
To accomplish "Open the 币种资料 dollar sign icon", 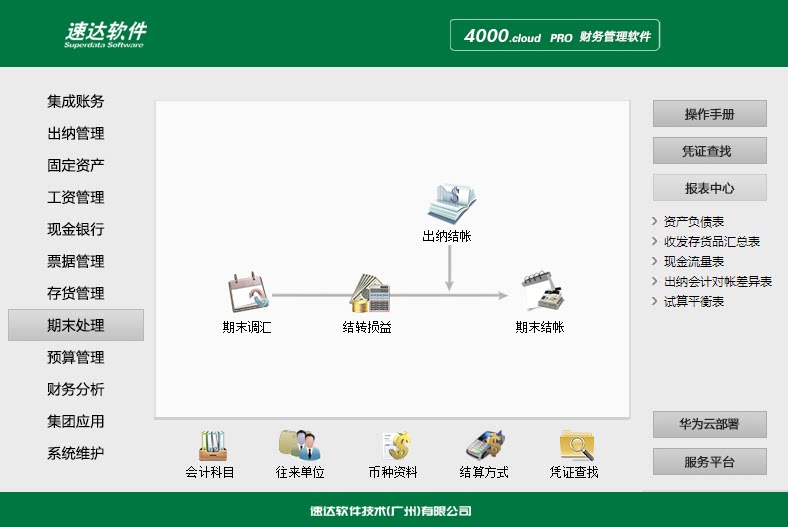I will point(396,446).
